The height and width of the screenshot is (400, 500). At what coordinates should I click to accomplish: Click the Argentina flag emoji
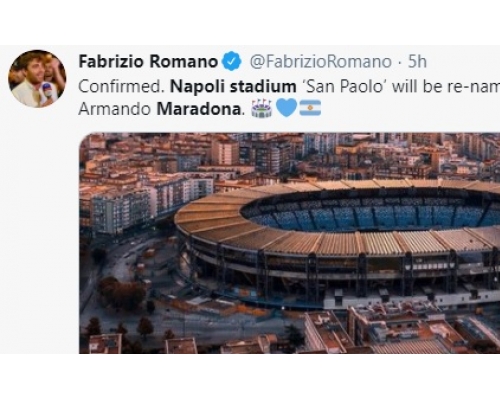[x=310, y=109]
